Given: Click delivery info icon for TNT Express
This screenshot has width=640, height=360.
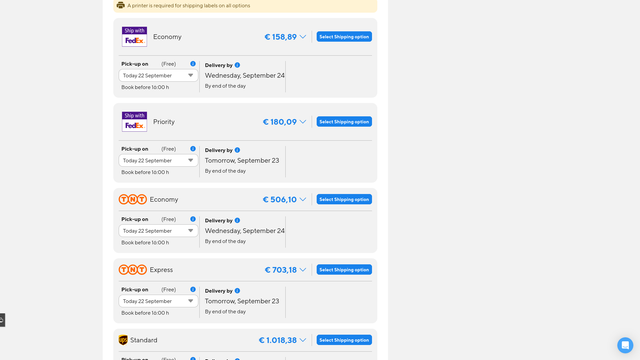Looking at the screenshot, I should click(237, 291).
